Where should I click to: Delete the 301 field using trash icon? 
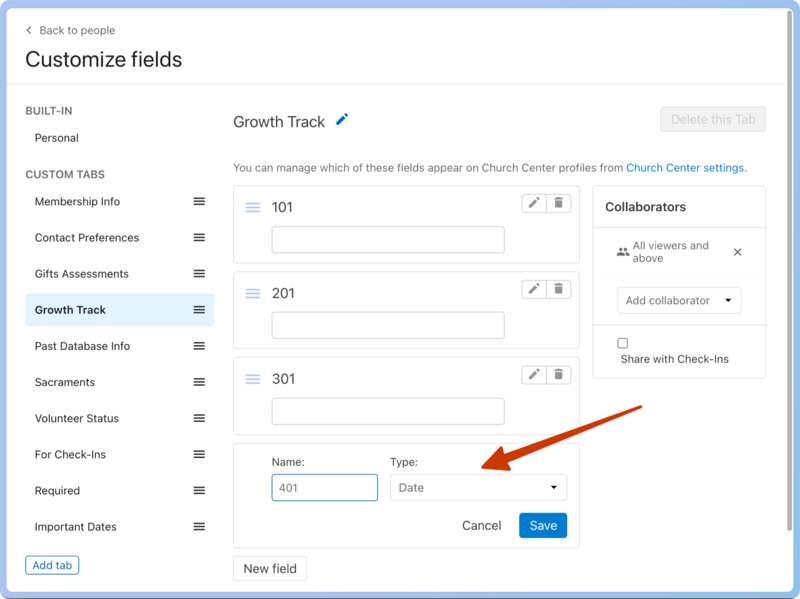coord(559,375)
